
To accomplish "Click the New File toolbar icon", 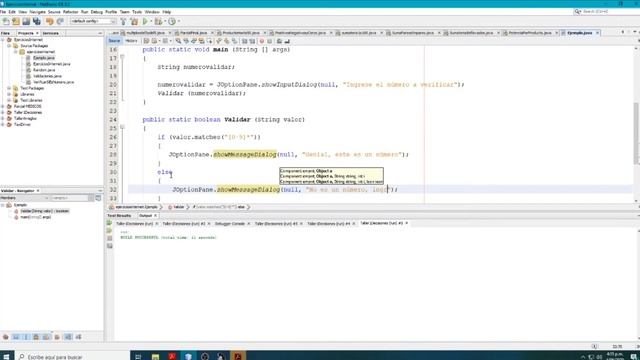I will [x=6, y=21].
